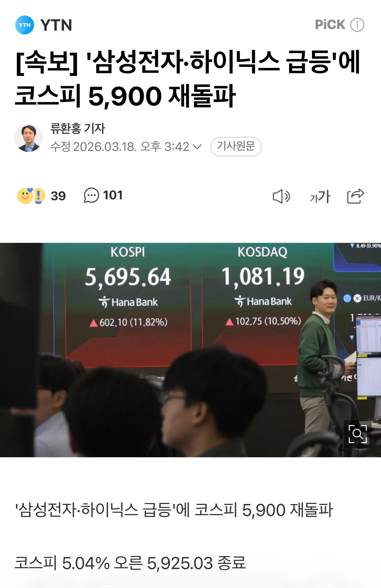Tap the YTN logo icon
The width and height of the screenshot is (381, 588).
tap(25, 25)
